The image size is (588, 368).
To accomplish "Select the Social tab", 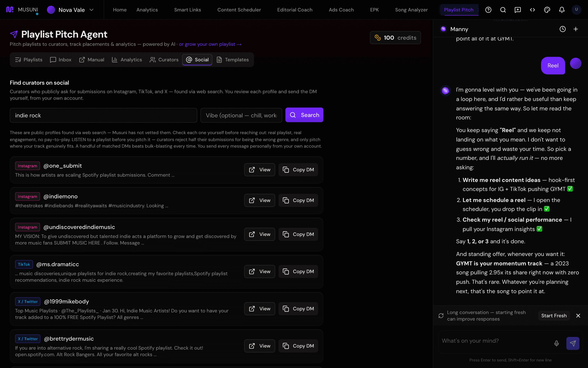I will pos(197,60).
